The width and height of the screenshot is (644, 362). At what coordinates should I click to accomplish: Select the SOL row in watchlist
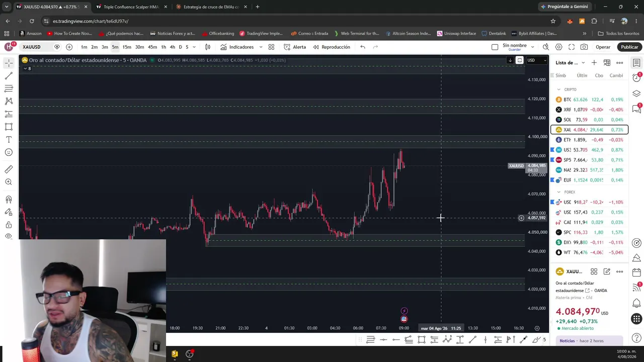589,120
